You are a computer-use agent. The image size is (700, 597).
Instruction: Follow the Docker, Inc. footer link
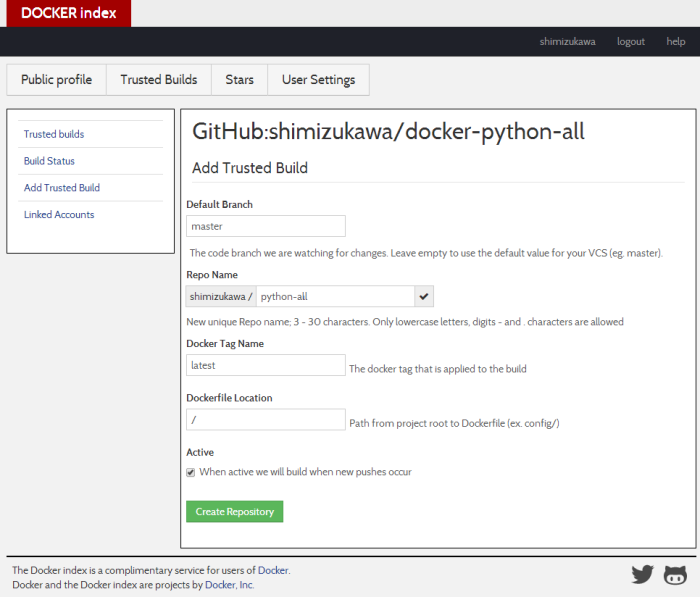[x=229, y=584]
